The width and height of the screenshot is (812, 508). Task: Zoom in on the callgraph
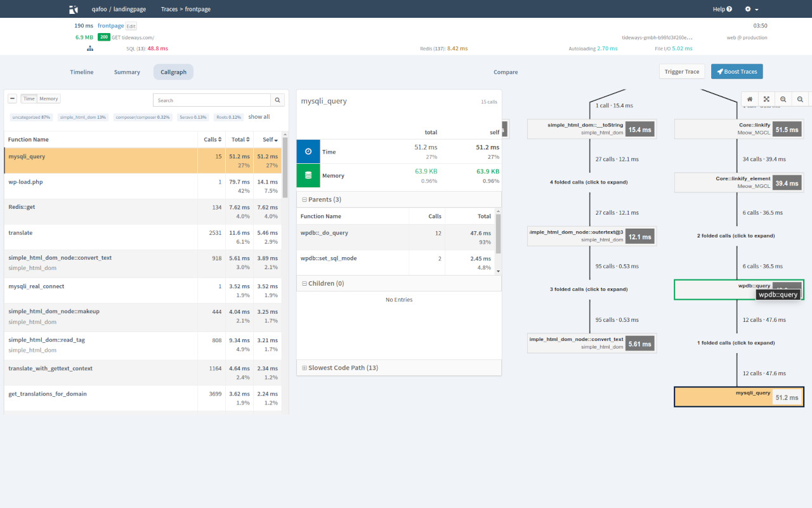[783, 99]
